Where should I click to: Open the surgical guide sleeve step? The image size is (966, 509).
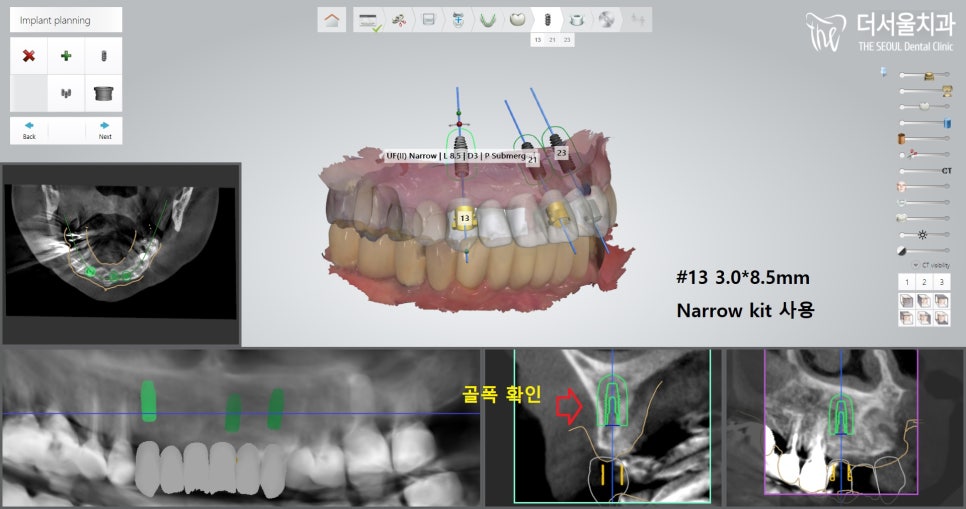(577, 19)
